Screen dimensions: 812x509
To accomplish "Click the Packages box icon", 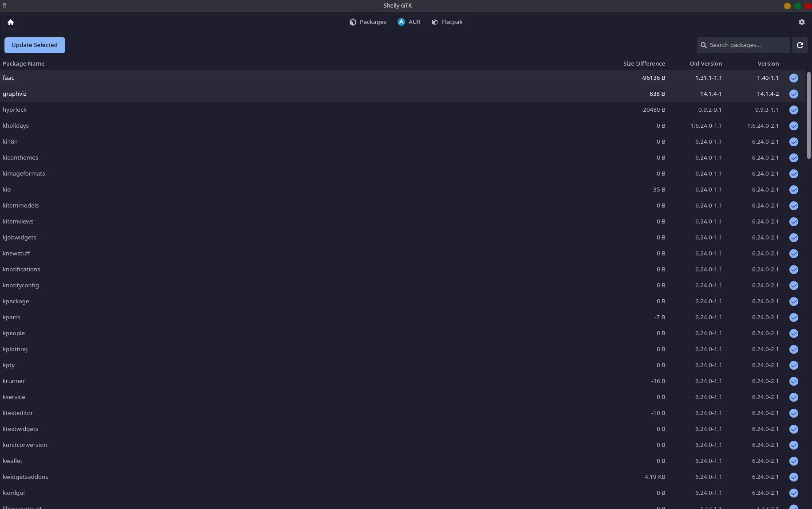I will [x=353, y=22].
